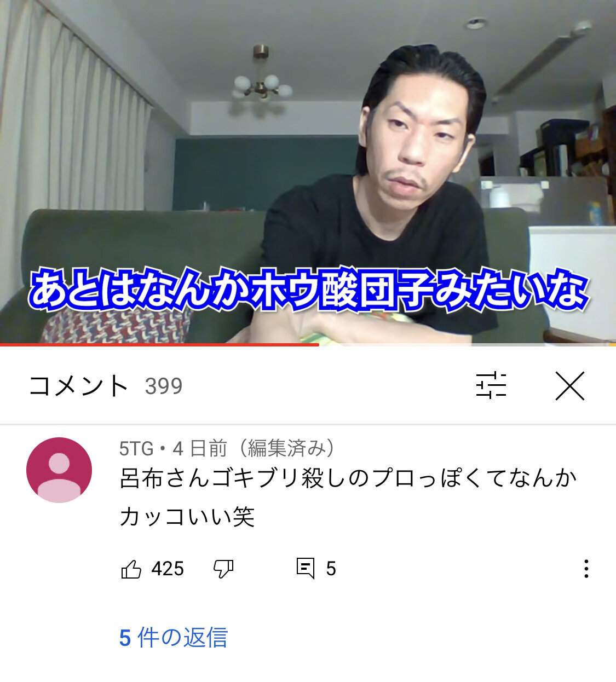
Task: Click the playhead at red progress end
Action: point(319,345)
